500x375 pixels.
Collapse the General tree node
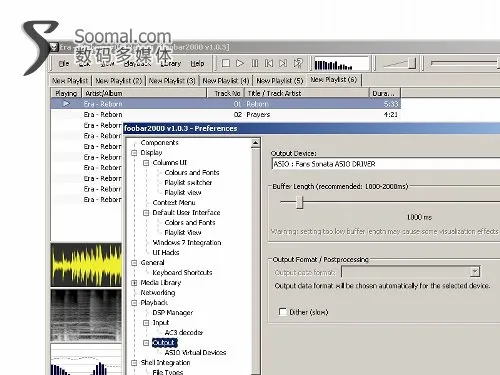coord(134,263)
